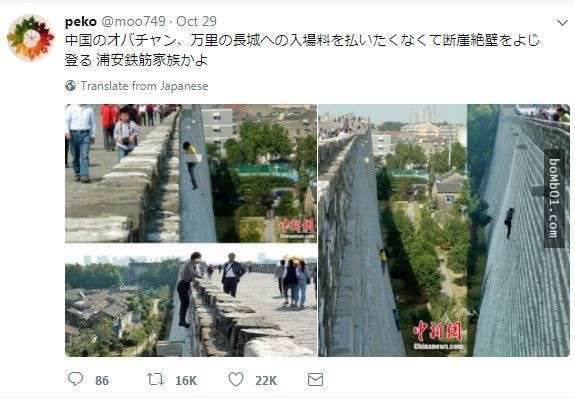
Task: Retweet this post via the retweet icon
Action: [155, 379]
